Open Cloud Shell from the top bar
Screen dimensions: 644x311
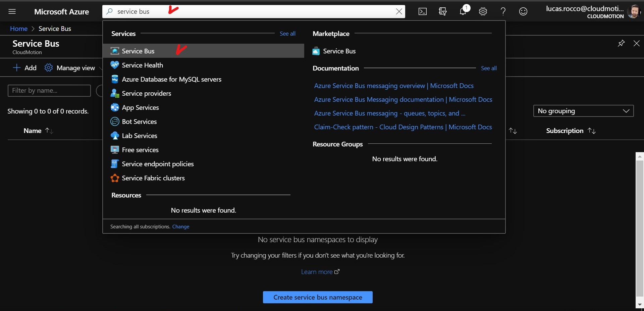click(423, 11)
